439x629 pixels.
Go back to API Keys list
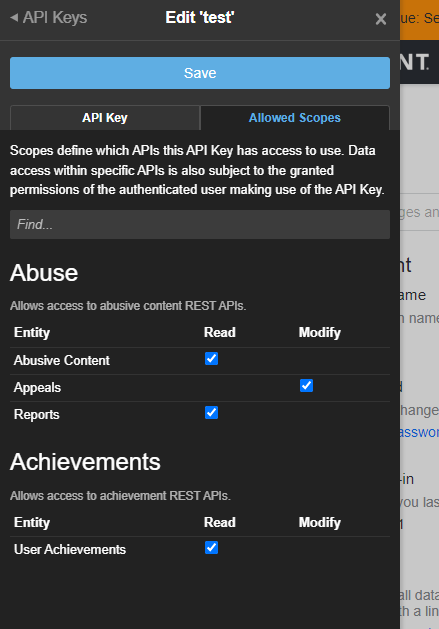(49, 18)
